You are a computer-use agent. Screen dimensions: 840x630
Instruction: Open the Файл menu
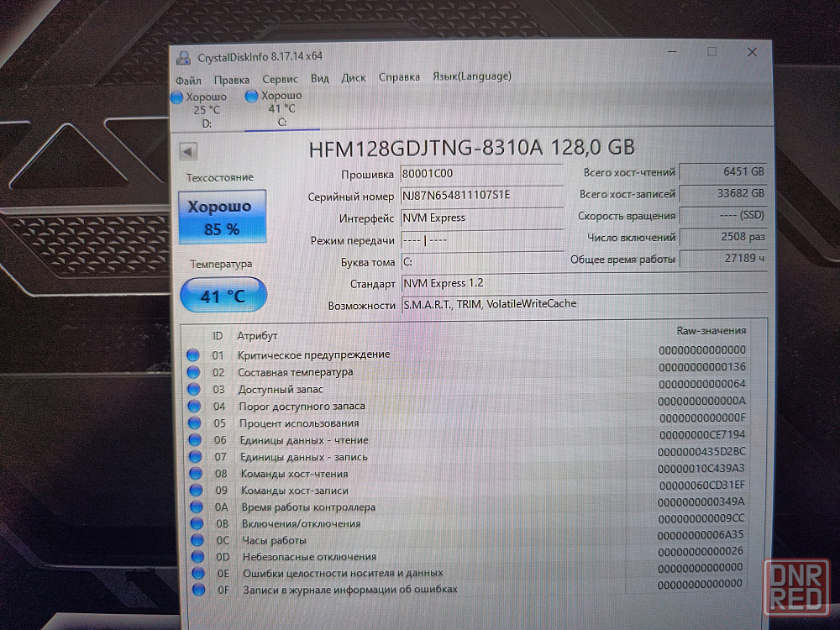coord(188,81)
